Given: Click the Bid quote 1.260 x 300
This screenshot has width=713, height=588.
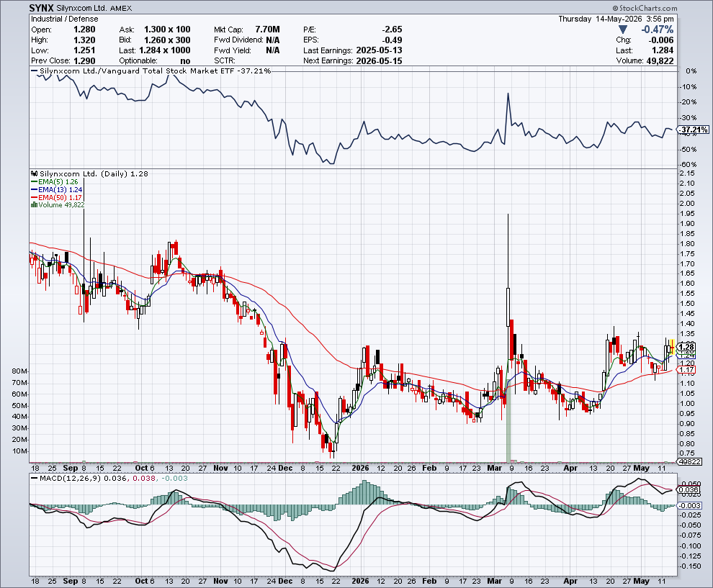Looking at the screenshot, I should pos(167,40).
